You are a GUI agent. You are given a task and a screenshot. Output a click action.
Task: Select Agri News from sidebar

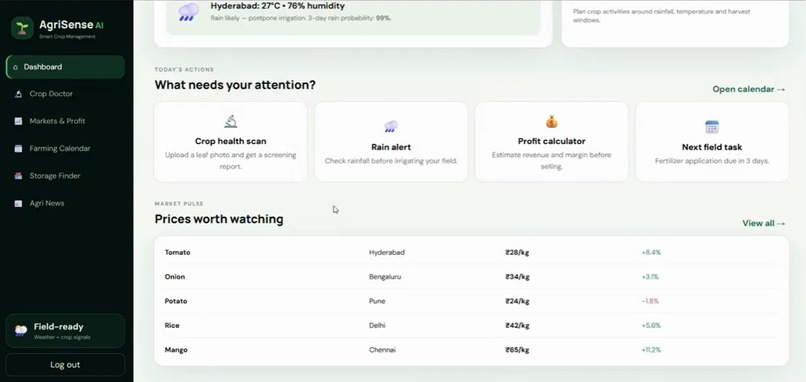[x=65, y=204]
